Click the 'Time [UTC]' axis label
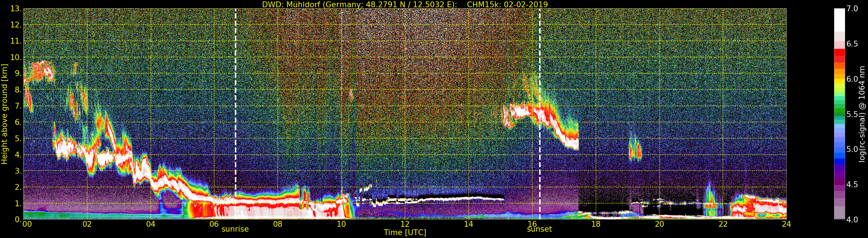Screen dimensions: 868x238 coord(405,232)
